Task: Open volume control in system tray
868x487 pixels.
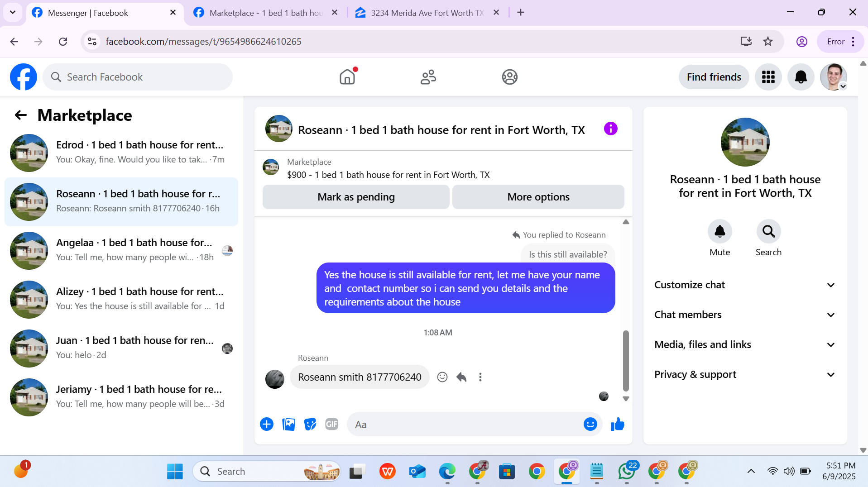Action: pos(789,472)
